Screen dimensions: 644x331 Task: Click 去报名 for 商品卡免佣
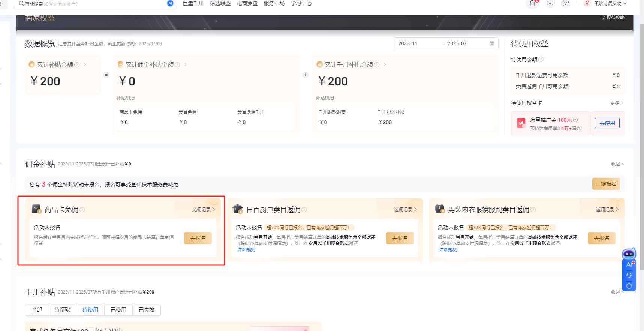pyautogui.click(x=198, y=238)
